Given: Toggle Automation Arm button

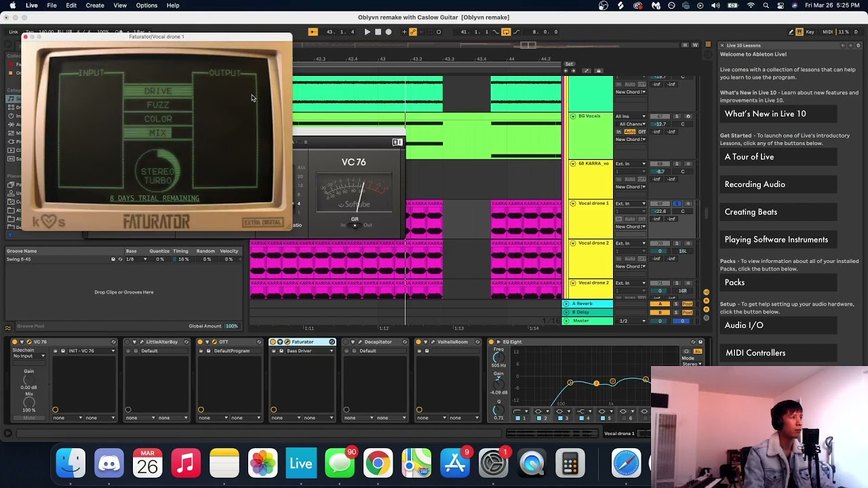Looking at the screenshot, I should click(413, 32).
